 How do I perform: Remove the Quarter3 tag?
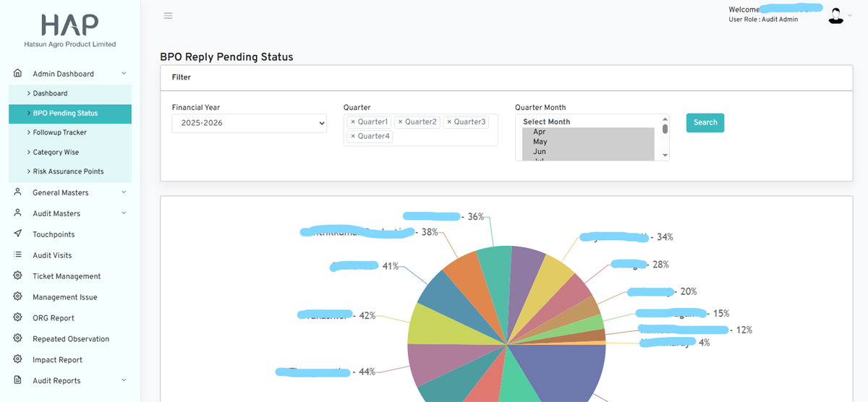pos(450,122)
